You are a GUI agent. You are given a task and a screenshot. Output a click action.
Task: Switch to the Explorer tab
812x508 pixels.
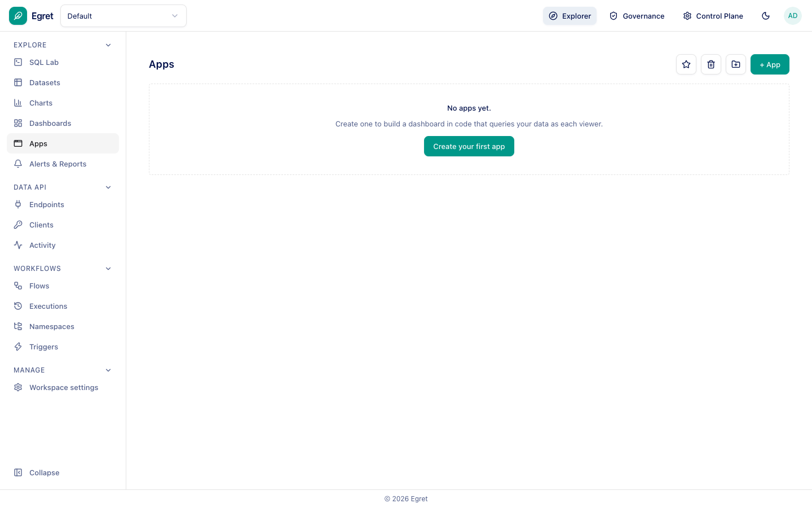point(570,16)
